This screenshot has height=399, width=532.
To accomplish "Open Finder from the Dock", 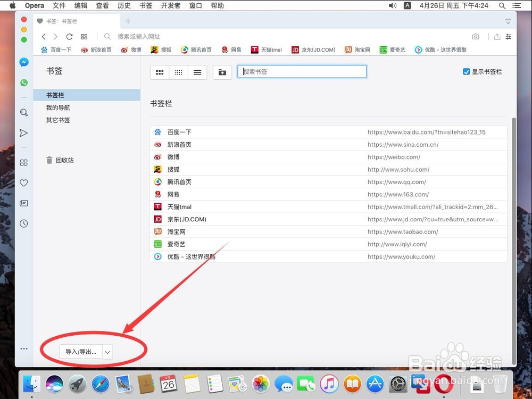I will click(31, 384).
